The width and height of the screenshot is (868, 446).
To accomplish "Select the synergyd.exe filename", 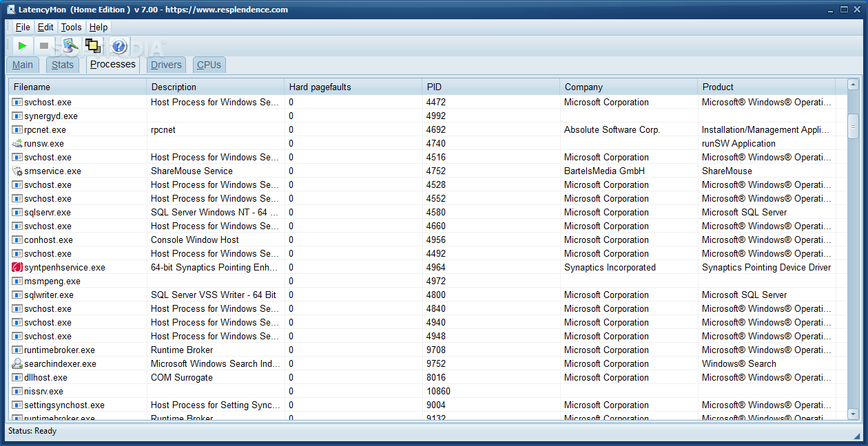I will (51, 116).
